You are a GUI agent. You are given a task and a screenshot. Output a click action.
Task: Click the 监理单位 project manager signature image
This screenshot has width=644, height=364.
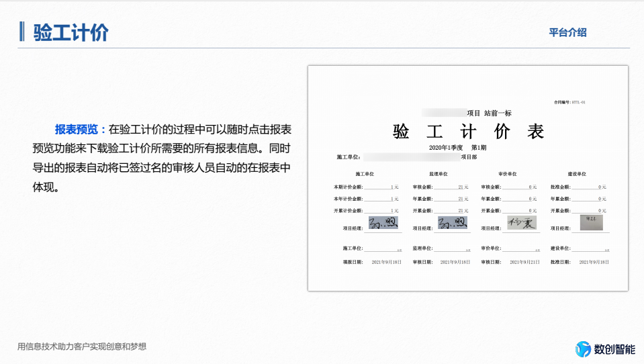pyautogui.click(x=452, y=224)
